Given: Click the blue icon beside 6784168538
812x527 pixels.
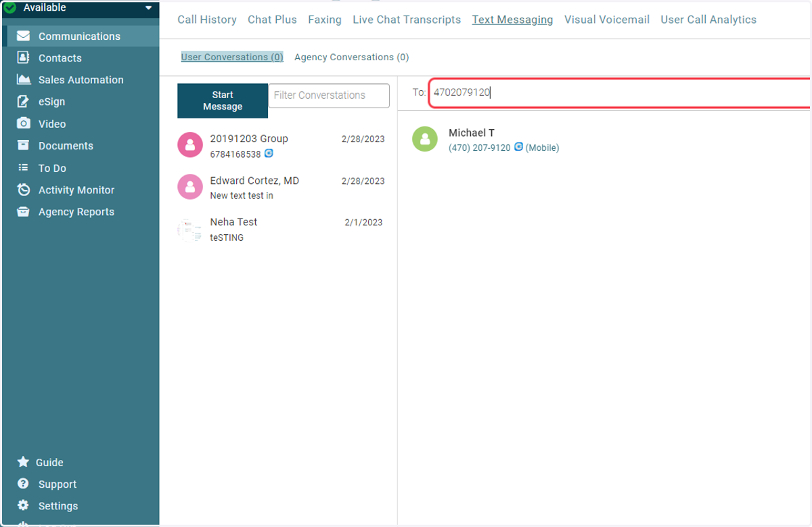Looking at the screenshot, I should tap(269, 154).
